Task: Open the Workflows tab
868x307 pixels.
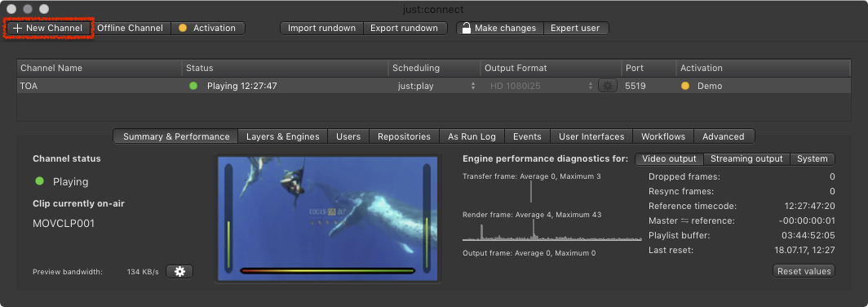Action: coord(663,136)
